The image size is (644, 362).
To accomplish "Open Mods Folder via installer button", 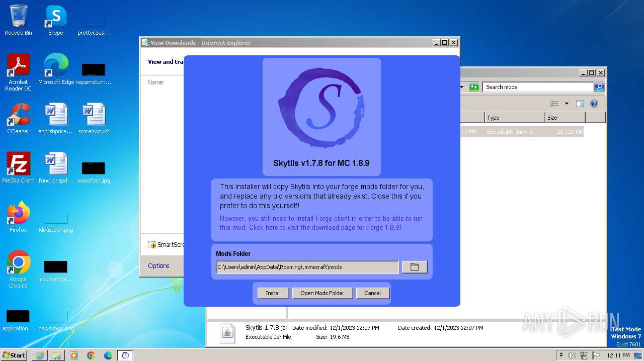I will pos(323,293).
